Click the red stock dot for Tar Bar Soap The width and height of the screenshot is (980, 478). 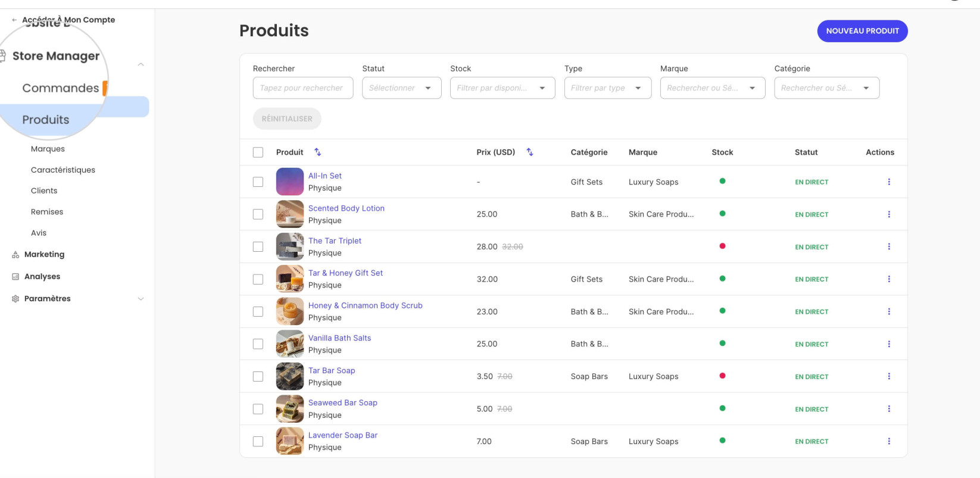coord(722,376)
